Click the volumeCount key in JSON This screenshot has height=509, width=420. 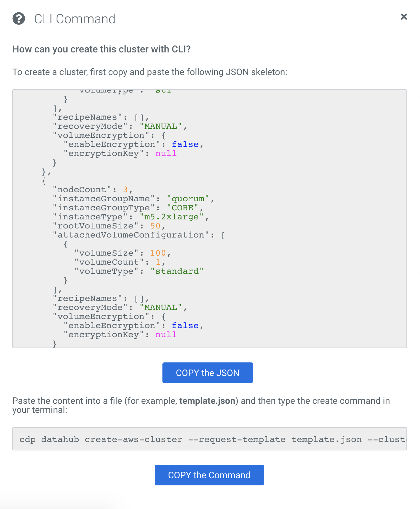[x=109, y=262]
